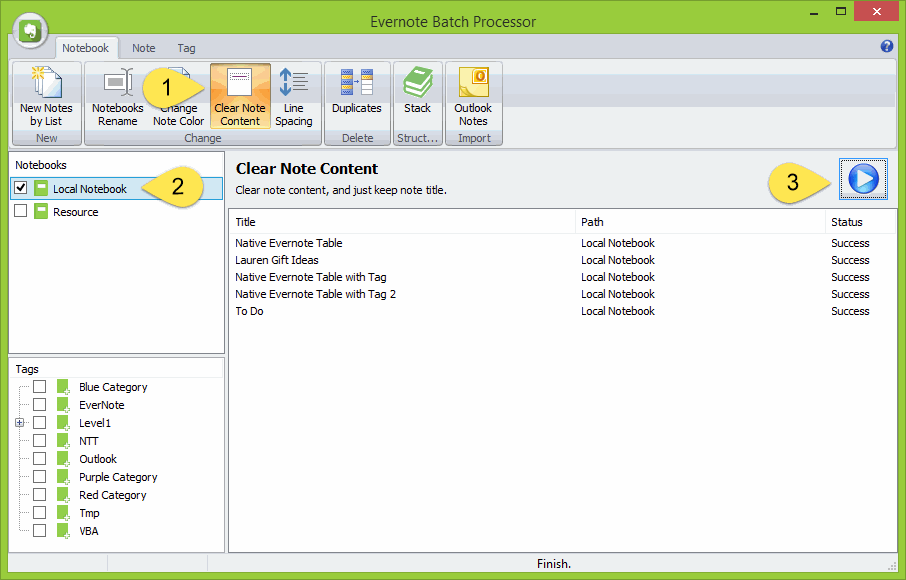Click Local Notebook path of Lauren Gift Ideas
Viewport: 906px width, 580px height.
tap(618, 260)
